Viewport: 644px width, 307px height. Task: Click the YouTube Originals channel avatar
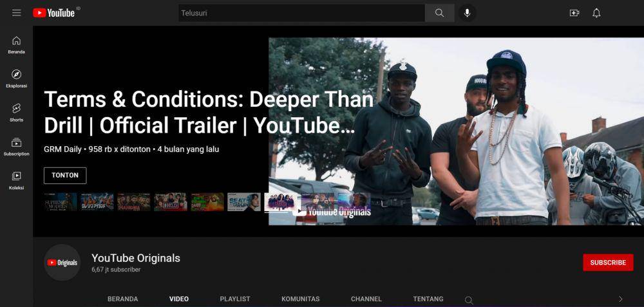(62, 263)
